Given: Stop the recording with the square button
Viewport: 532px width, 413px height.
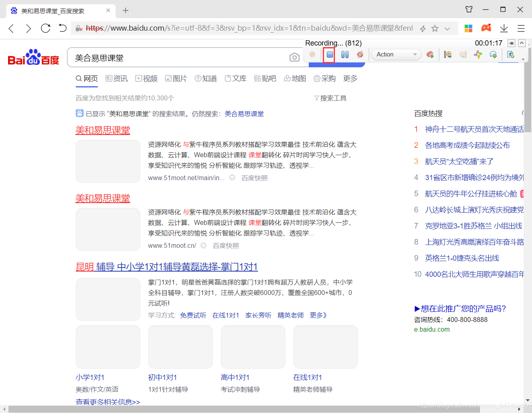Looking at the screenshot, I should pyautogui.click(x=330, y=54).
